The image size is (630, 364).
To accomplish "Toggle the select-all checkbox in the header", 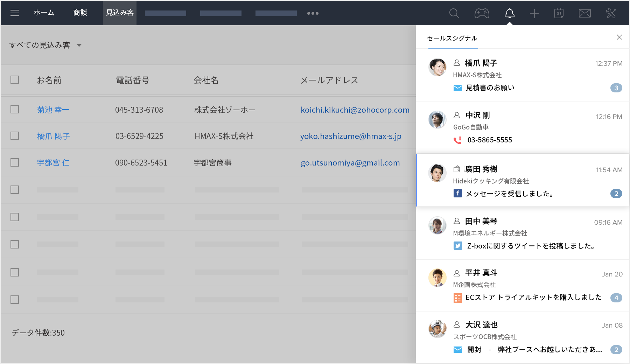I will point(15,80).
